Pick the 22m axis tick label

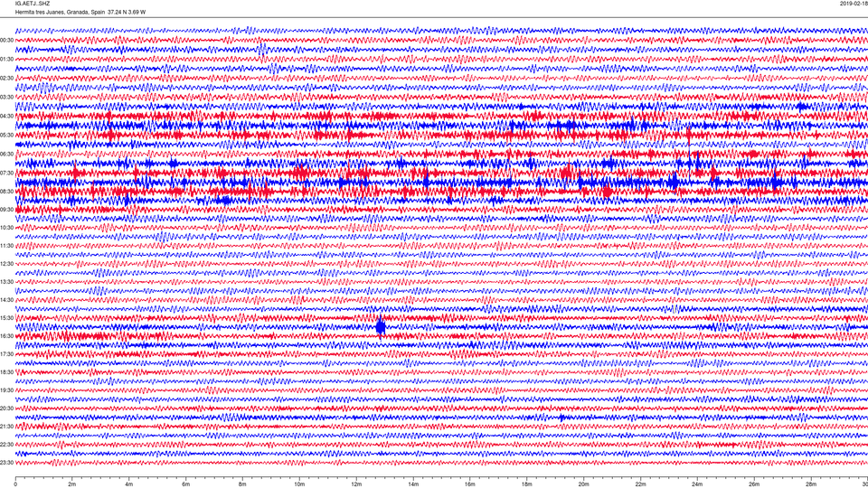click(640, 484)
